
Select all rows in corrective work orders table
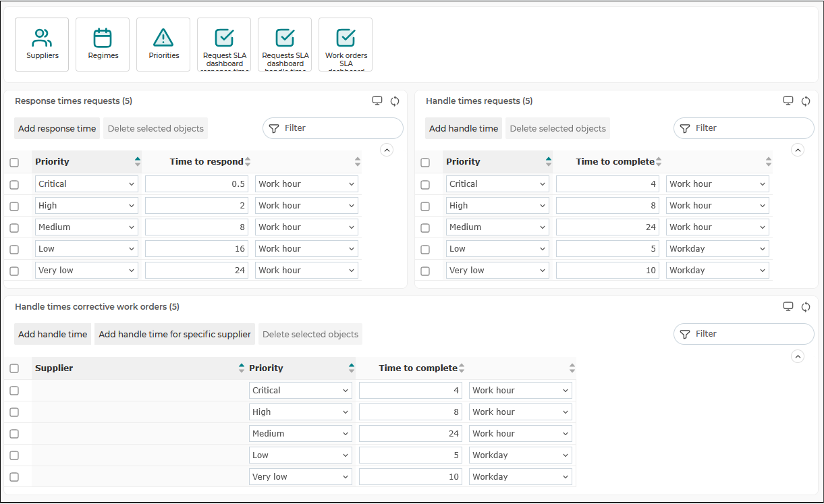click(14, 368)
